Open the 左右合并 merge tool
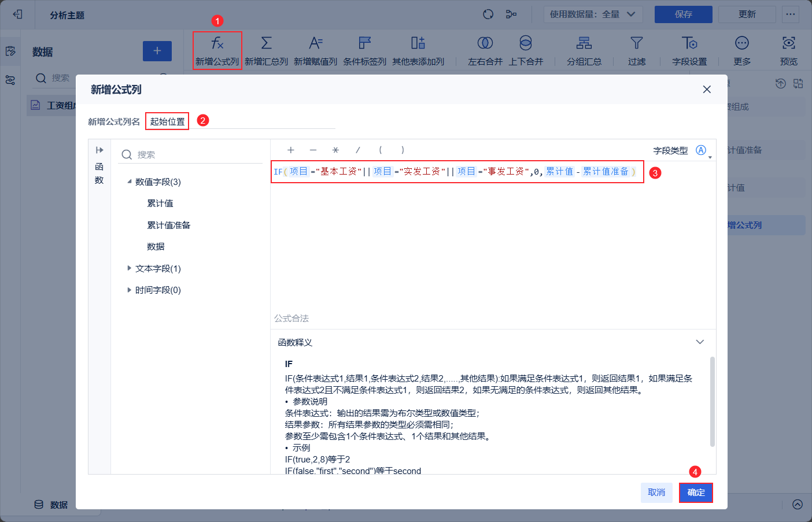The height and width of the screenshot is (522, 812). 485,50
